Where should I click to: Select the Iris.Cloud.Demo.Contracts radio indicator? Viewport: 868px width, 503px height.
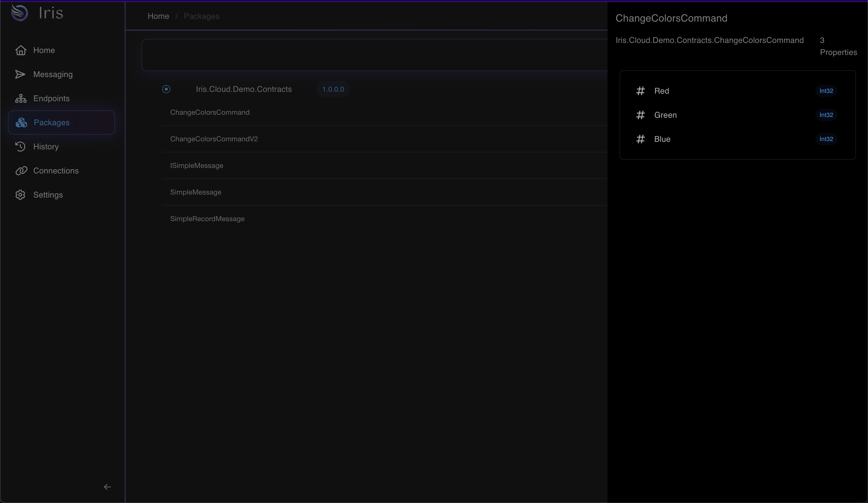click(x=166, y=89)
